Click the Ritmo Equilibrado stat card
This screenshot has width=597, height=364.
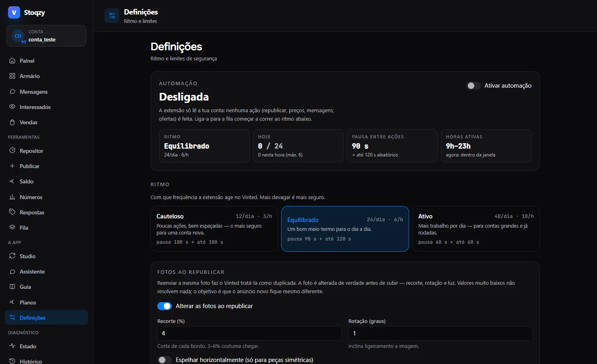204,146
